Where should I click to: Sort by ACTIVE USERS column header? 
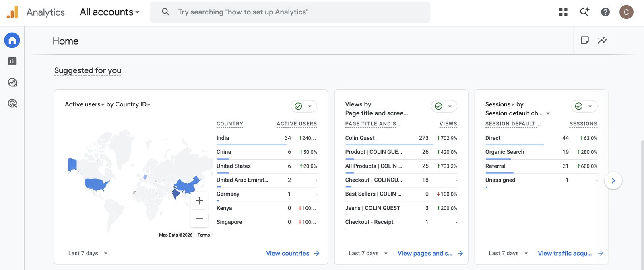pyautogui.click(x=297, y=124)
